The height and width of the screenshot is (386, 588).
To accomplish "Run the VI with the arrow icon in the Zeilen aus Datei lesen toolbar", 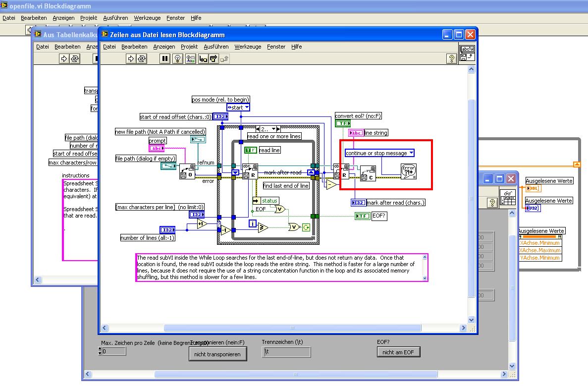I will [130, 58].
